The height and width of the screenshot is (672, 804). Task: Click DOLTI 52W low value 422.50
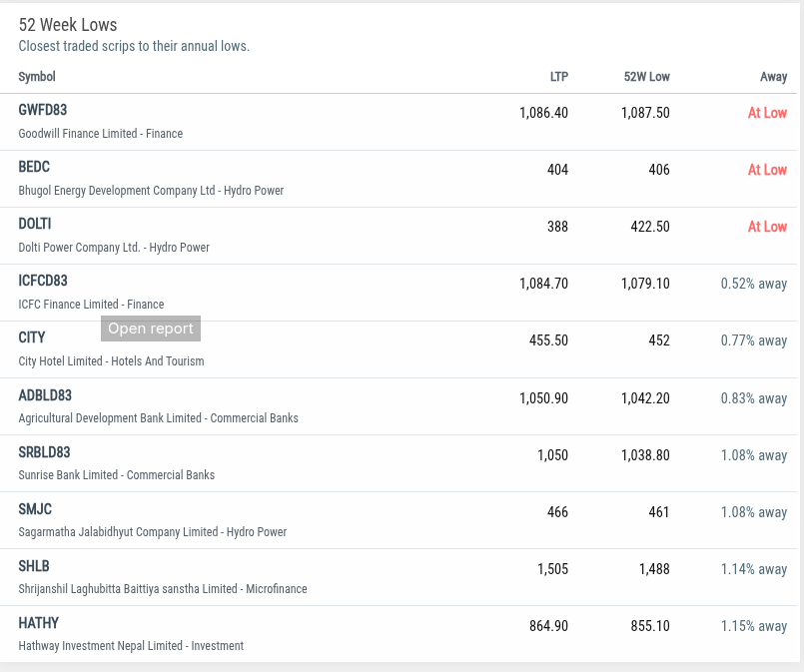point(650,227)
